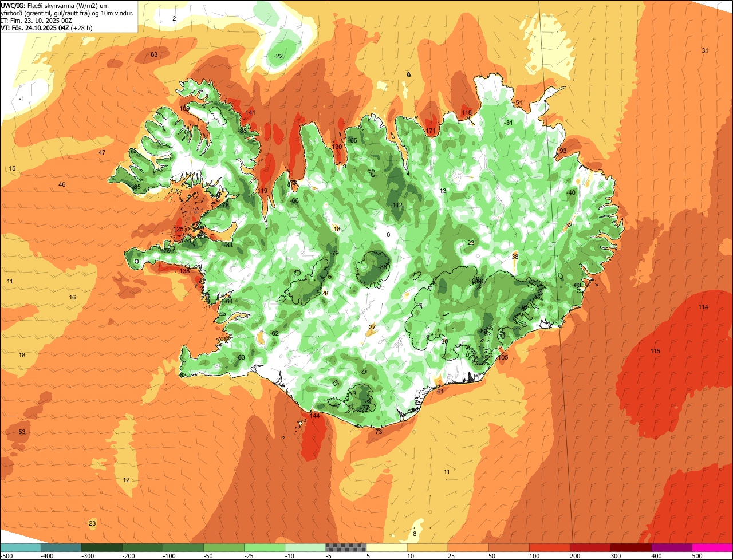Select red legend swatch between 100 and 200
The width and height of the screenshot is (733, 560).
[550, 547]
